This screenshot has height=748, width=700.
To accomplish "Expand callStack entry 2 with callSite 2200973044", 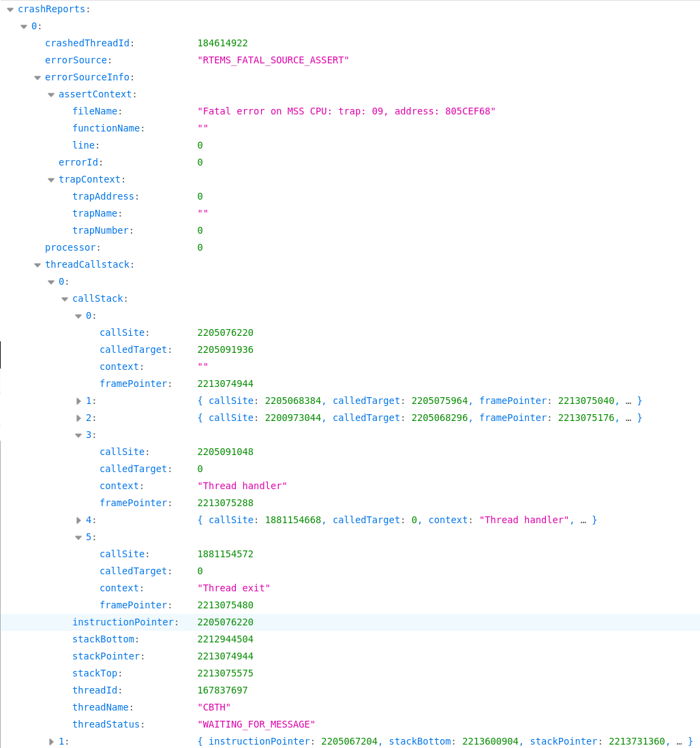I will tap(78, 418).
